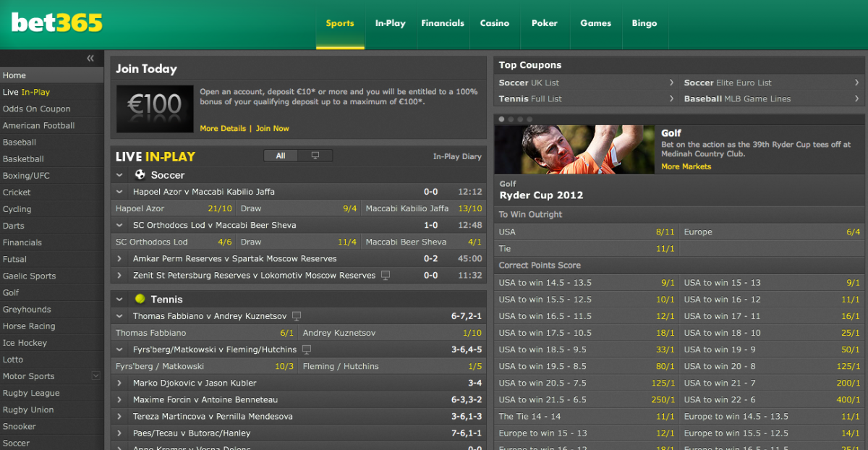Open the In-Play Diary
Screen dimensions: 868x450
tap(457, 156)
